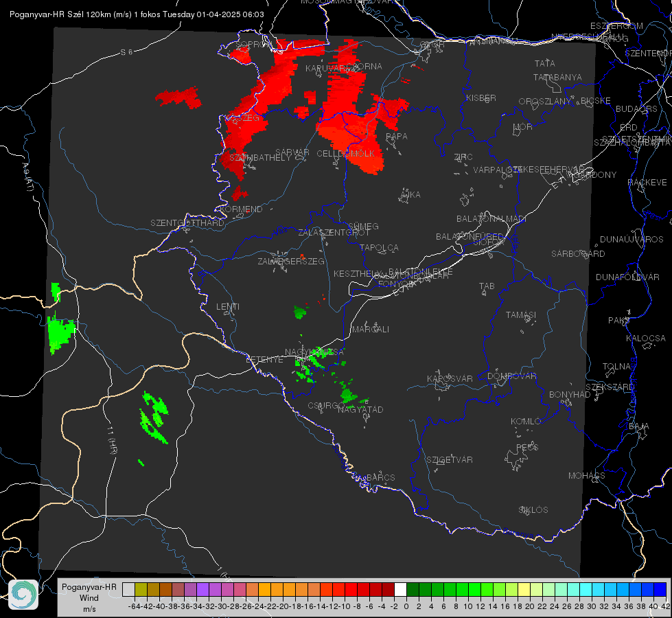Click the OROSZLANY city label
The width and height of the screenshot is (672, 618).
point(545,102)
